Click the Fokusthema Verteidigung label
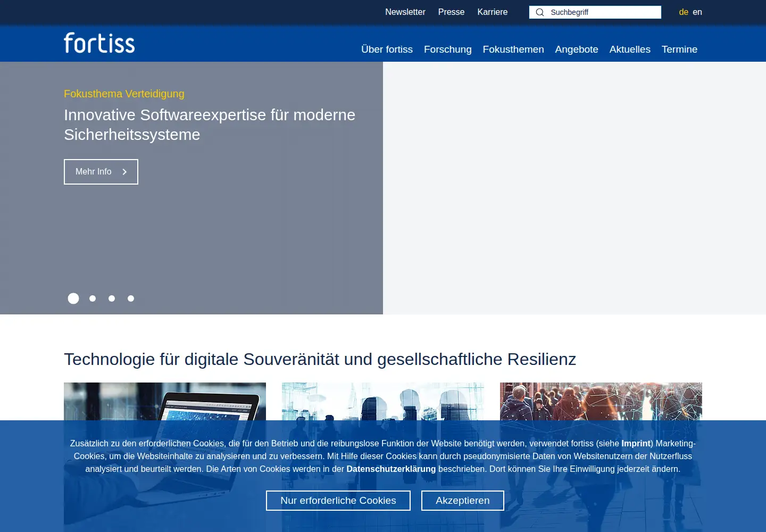This screenshot has height=532, width=766. coord(124,94)
